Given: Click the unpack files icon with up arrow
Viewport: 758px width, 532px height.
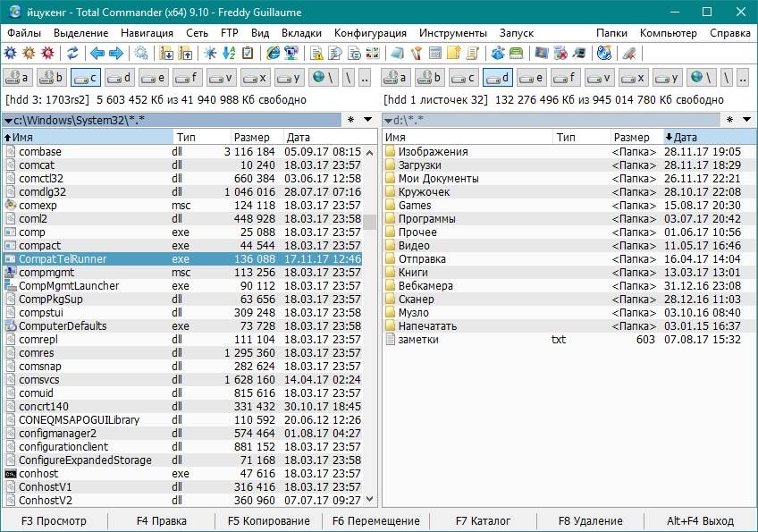Looking at the screenshot, I should [186, 53].
